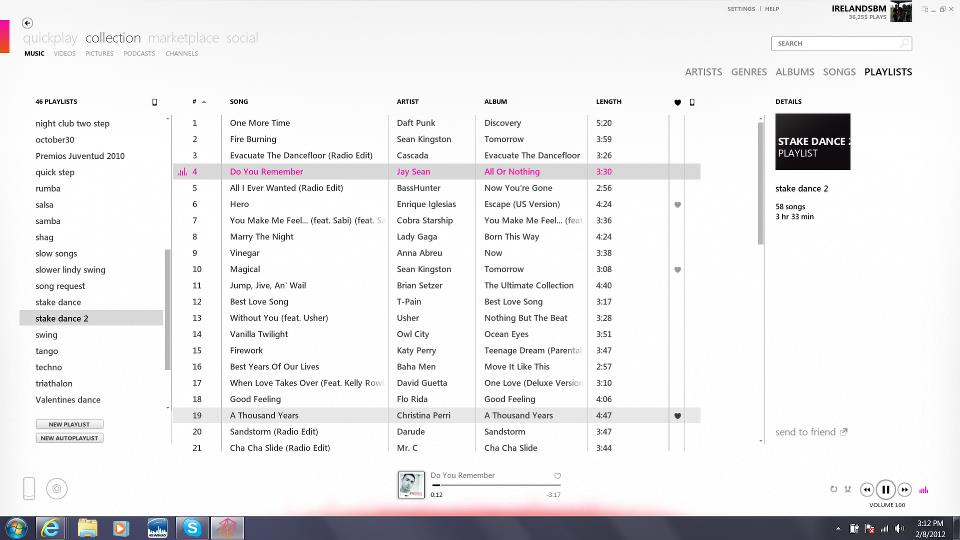Like the now playing song heart
The height and width of the screenshot is (540, 960).
(557, 476)
